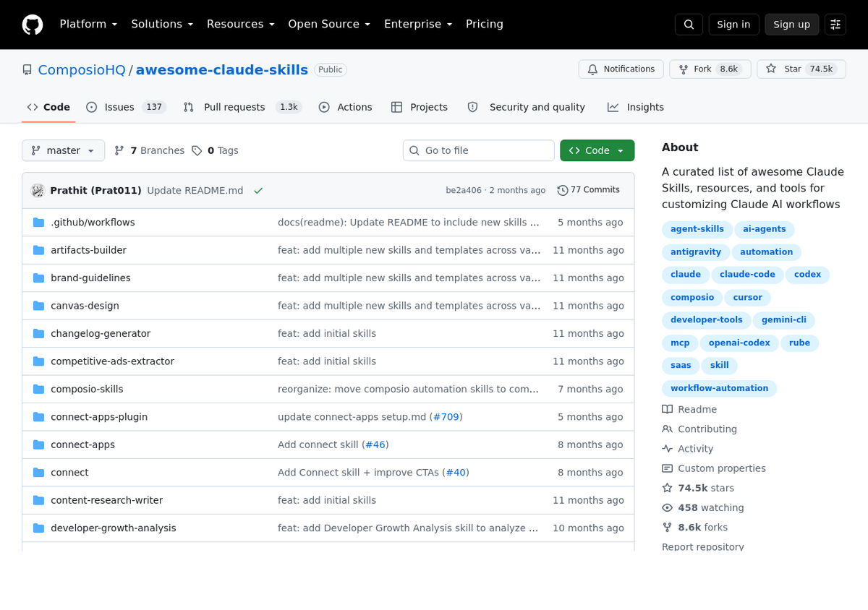Switch to the Code tab
The height and width of the screenshot is (610, 868).
pos(48,107)
